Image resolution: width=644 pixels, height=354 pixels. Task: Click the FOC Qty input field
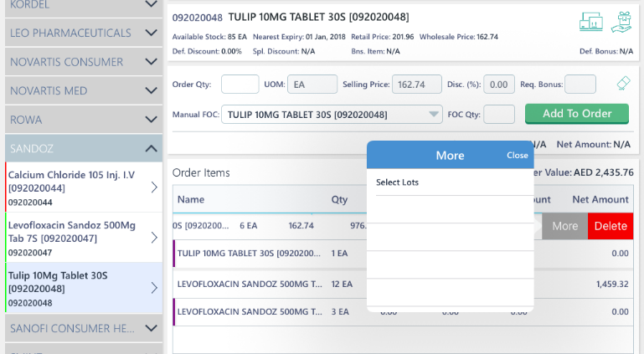pos(498,114)
